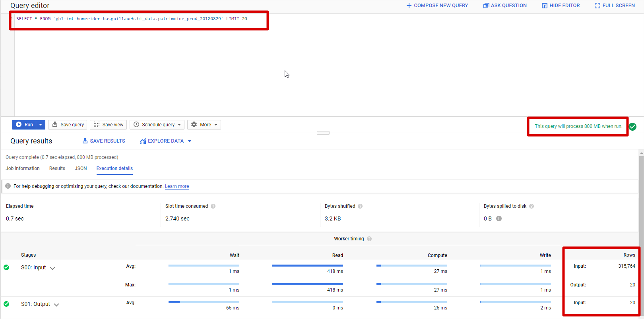Viewport: 644px width, 319px height.
Task: Click the help icon beside Bytes shuffled
Action: [360, 206]
